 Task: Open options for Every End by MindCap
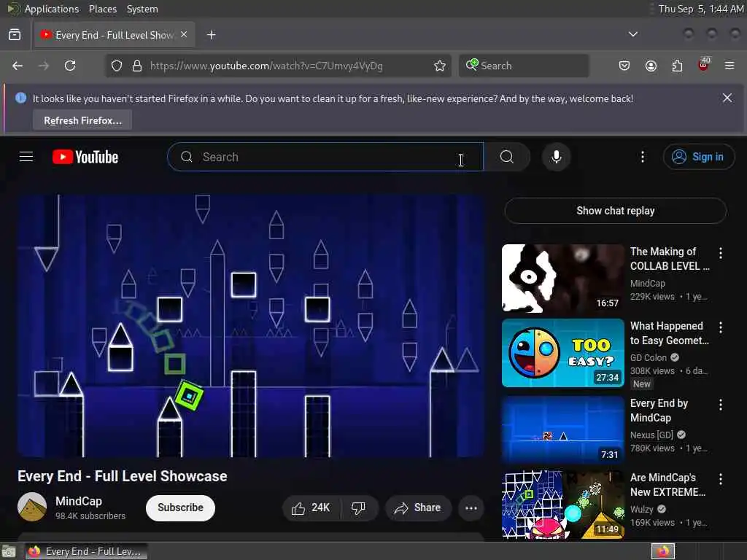click(720, 405)
